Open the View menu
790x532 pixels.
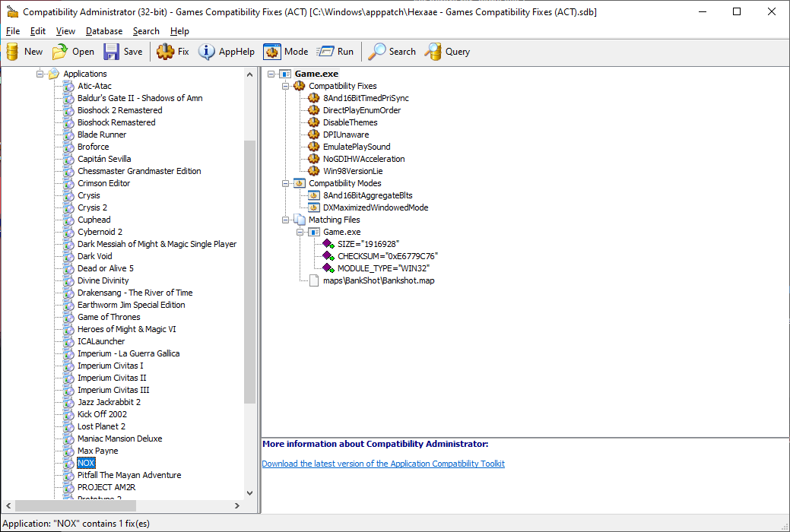pyautogui.click(x=65, y=31)
